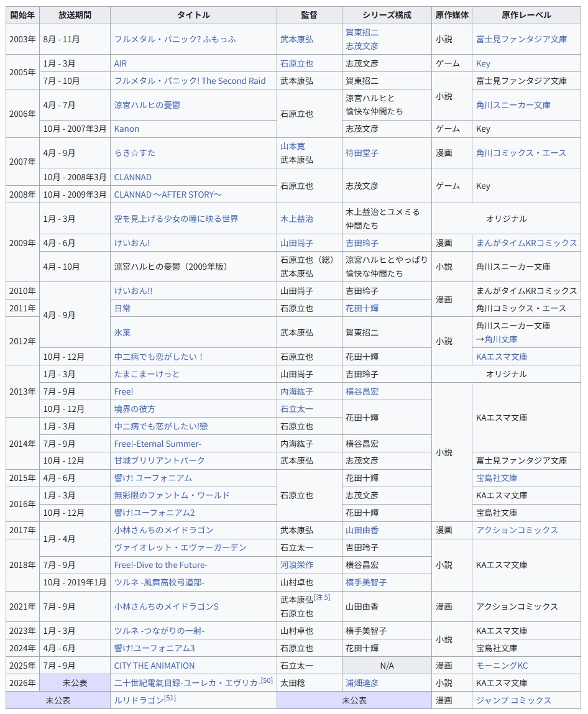Select the 空を見上げる少女の瞳に映る世界 link

(x=176, y=219)
